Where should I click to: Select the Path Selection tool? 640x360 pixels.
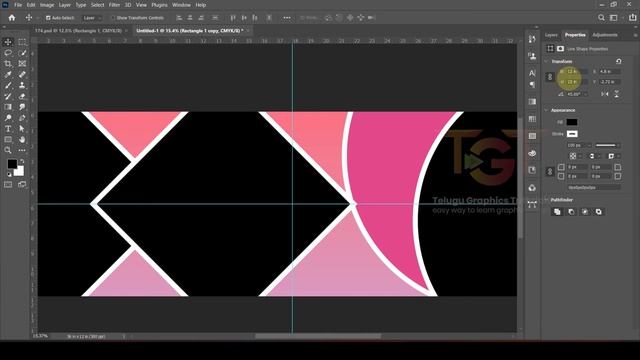[x=22, y=129]
